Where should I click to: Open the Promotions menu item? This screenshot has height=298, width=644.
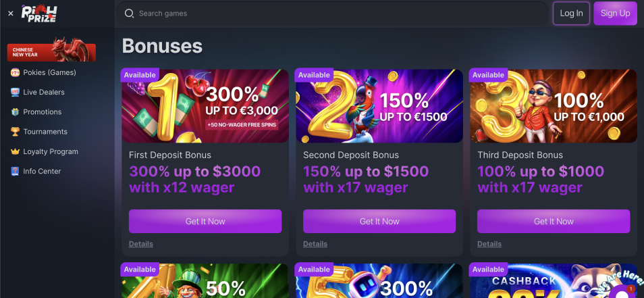(43, 111)
